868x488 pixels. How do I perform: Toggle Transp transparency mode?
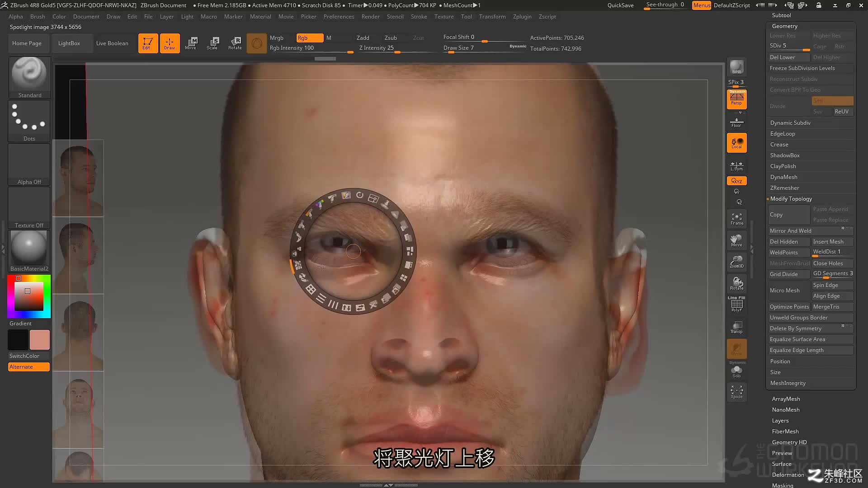(x=736, y=328)
